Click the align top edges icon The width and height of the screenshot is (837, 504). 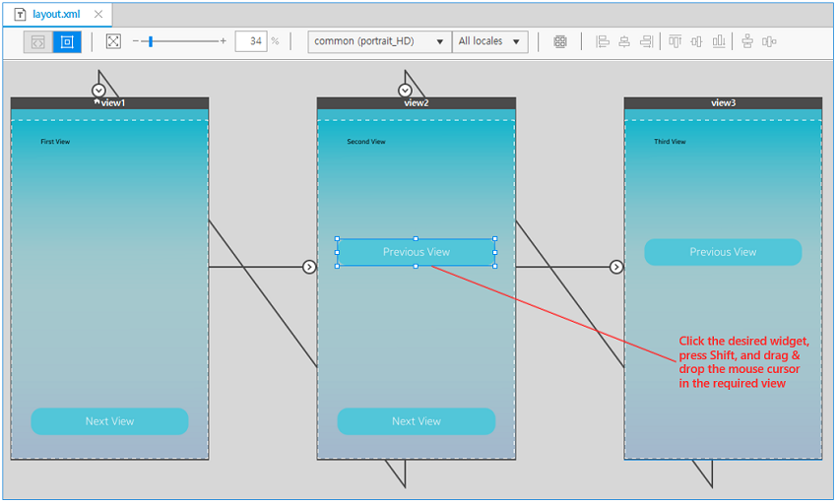tap(675, 41)
